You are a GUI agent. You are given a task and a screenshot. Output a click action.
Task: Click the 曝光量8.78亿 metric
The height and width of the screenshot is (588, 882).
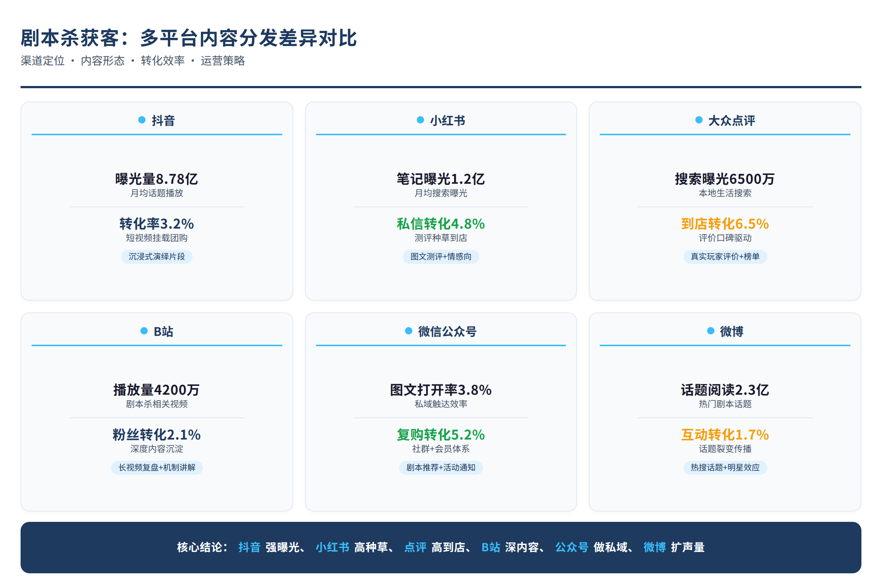157,179
